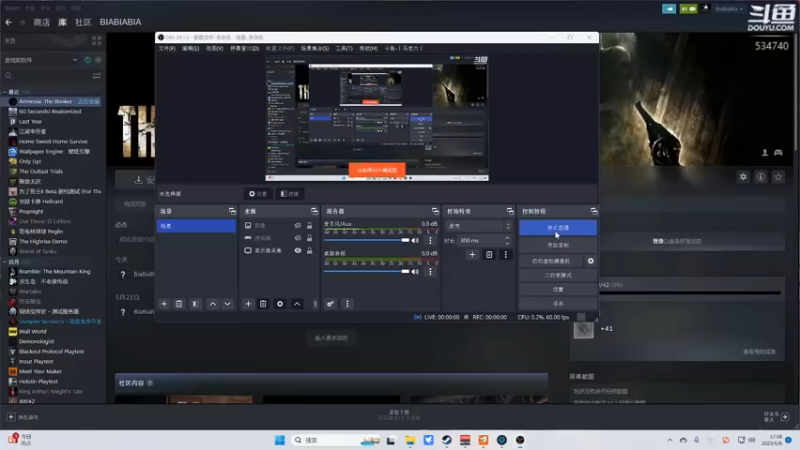Remove the scene transition trash icon
This screenshot has width=800, height=450.
point(489,255)
